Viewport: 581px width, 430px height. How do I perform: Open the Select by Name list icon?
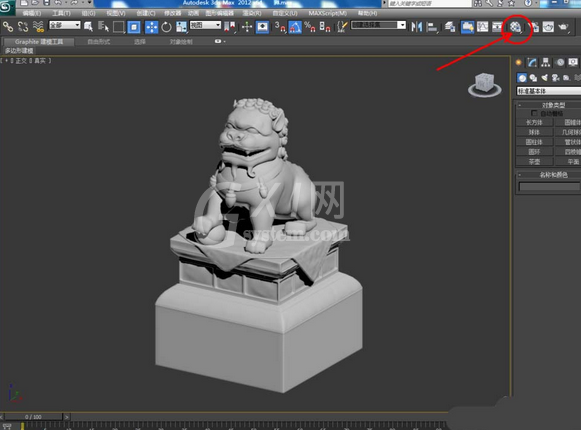pyautogui.click(x=103, y=27)
